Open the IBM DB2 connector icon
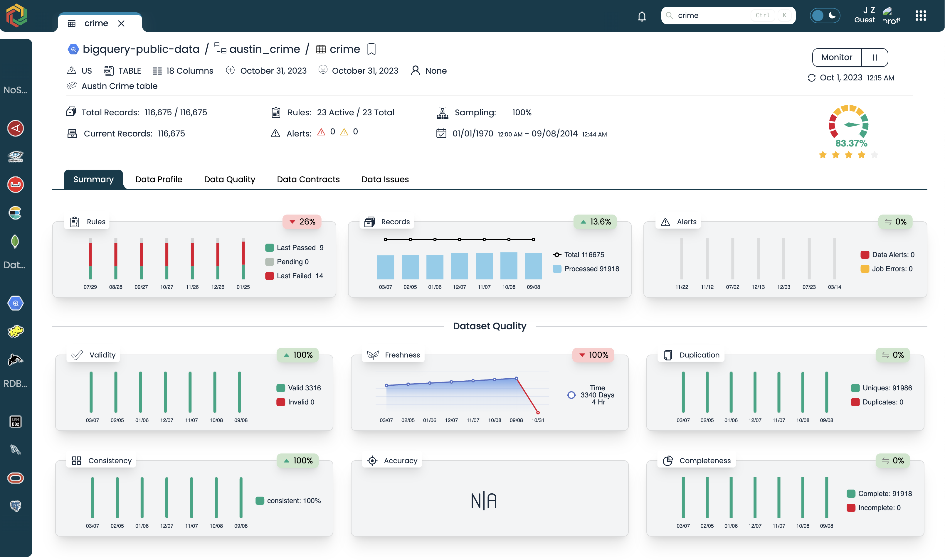 tap(16, 421)
